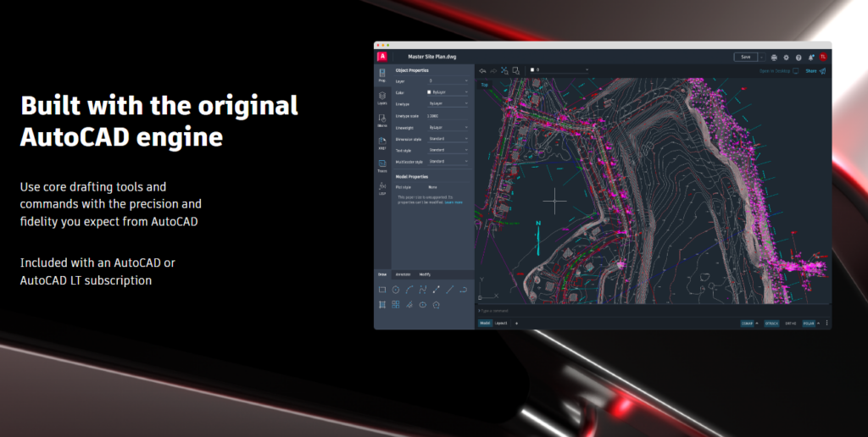The width and height of the screenshot is (868, 437).
Task: Click the white layer swatch in toolbar
Action: tap(532, 69)
